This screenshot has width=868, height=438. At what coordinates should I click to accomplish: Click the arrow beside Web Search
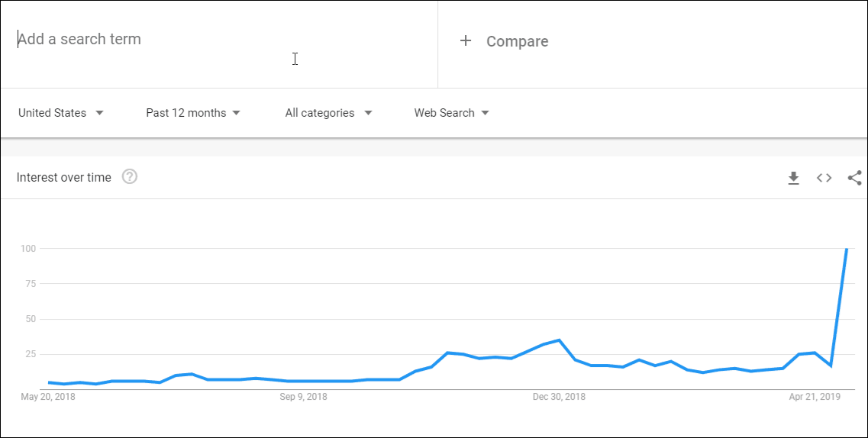(486, 113)
